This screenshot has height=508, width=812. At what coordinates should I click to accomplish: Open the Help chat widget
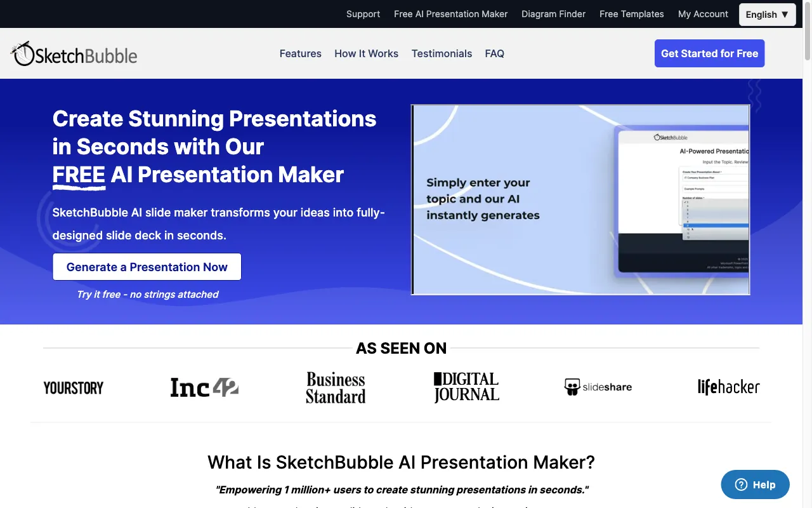(x=755, y=485)
